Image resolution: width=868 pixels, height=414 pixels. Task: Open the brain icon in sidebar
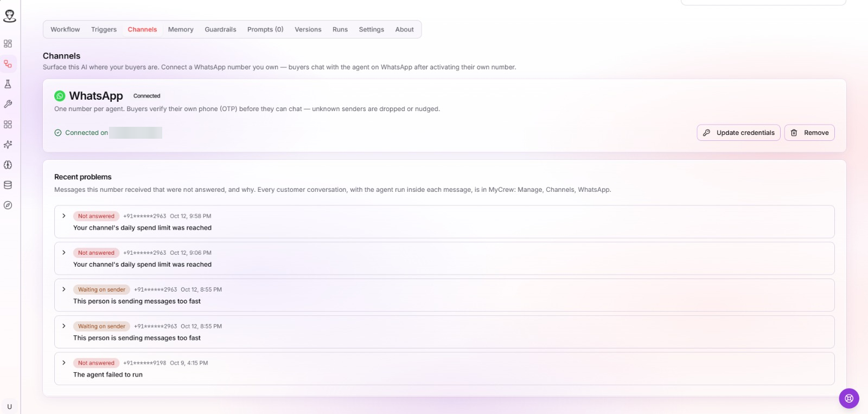8,165
